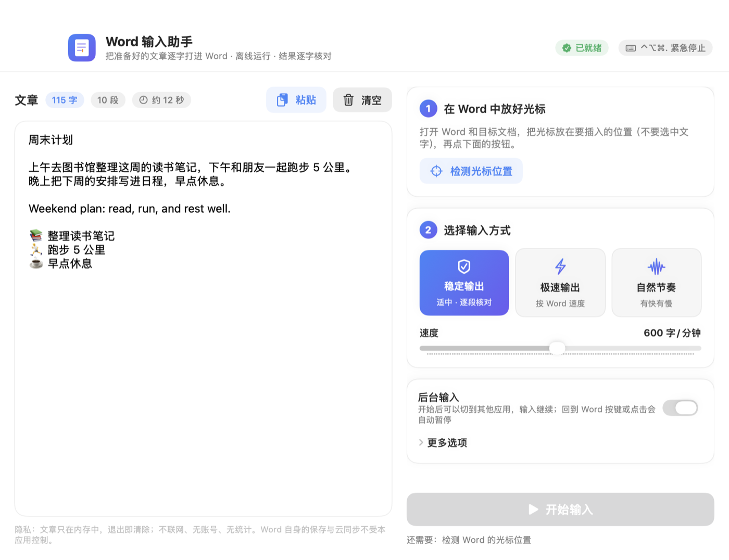Click the Word 输入助手 app logo icon
The width and height of the screenshot is (729, 560).
(x=82, y=48)
